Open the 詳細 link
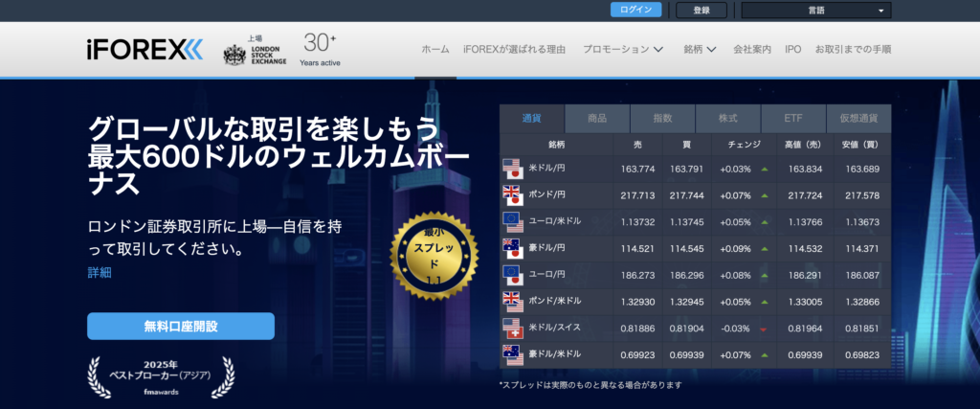980x409 pixels. tap(100, 273)
